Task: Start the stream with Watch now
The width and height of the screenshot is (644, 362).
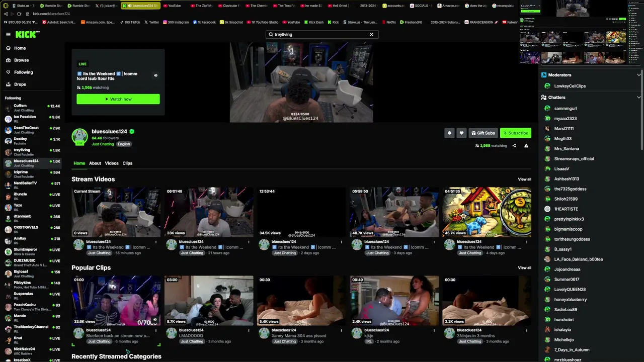Action: 118,99
